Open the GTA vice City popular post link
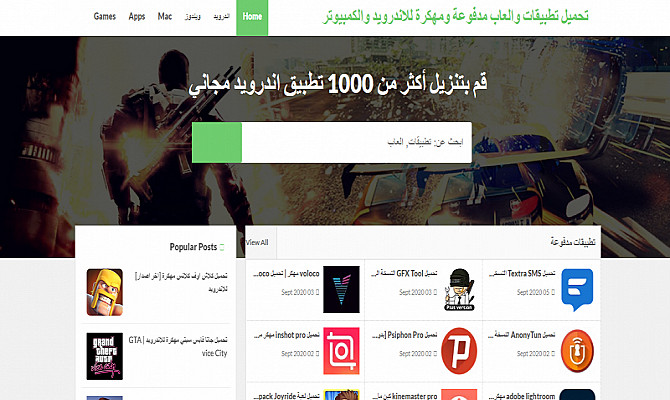 pos(178,346)
